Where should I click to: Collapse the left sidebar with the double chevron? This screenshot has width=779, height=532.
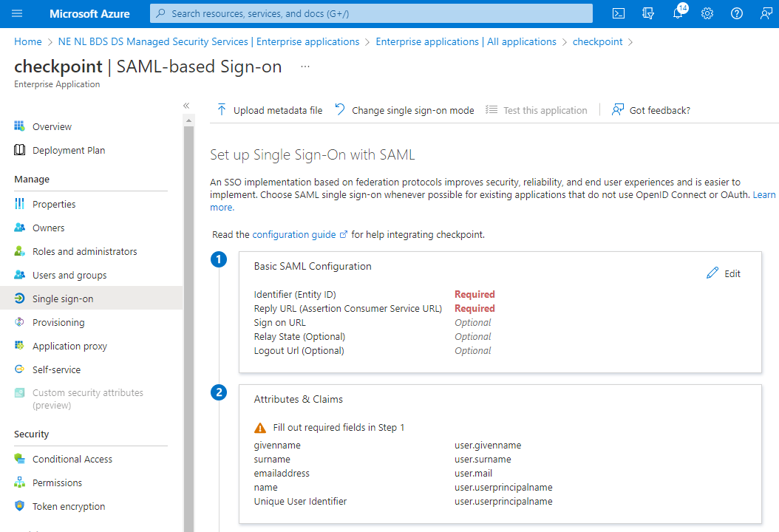pyautogui.click(x=186, y=105)
